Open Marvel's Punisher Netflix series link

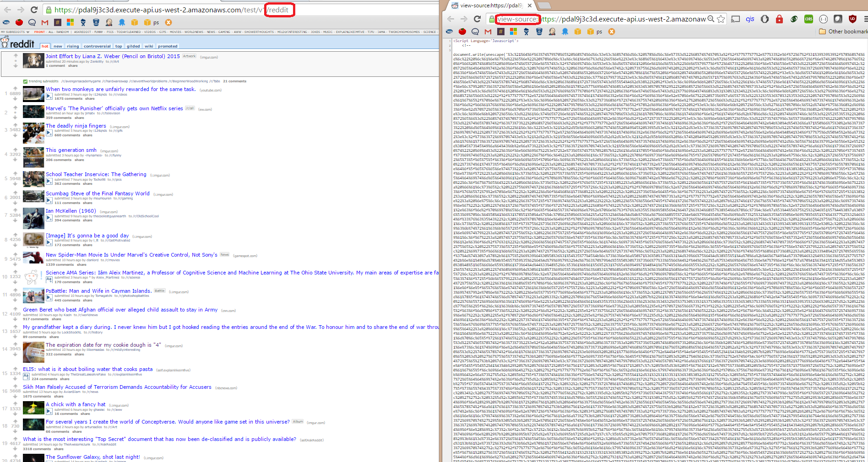114,108
